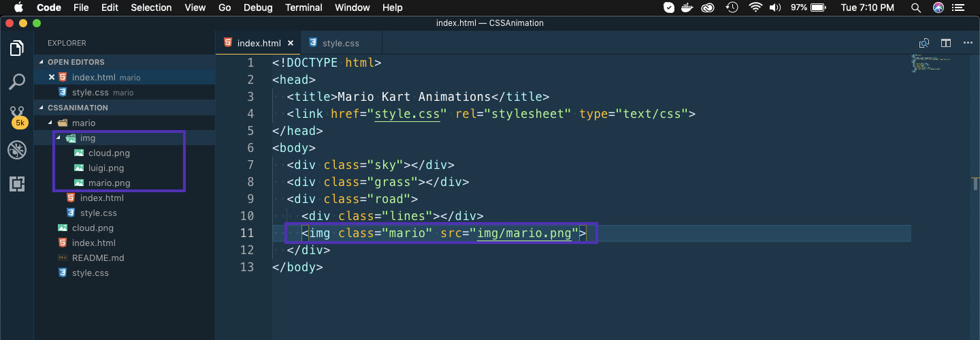Open Spotlight search magnifier
Image resolution: width=980 pixels, height=340 pixels.
tap(917, 7)
